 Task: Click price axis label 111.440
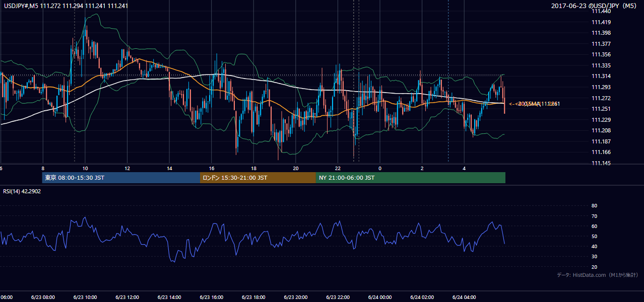pyautogui.click(x=601, y=11)
